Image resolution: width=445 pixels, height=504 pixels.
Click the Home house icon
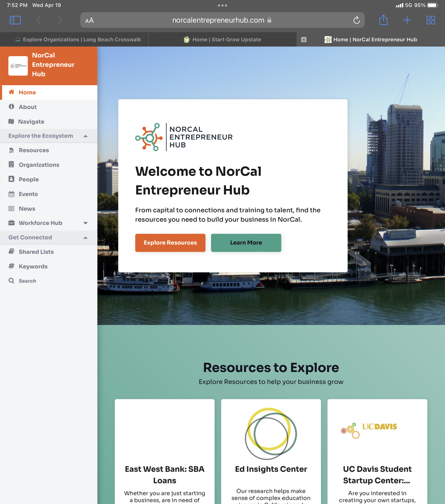click(x=11, y=92)
